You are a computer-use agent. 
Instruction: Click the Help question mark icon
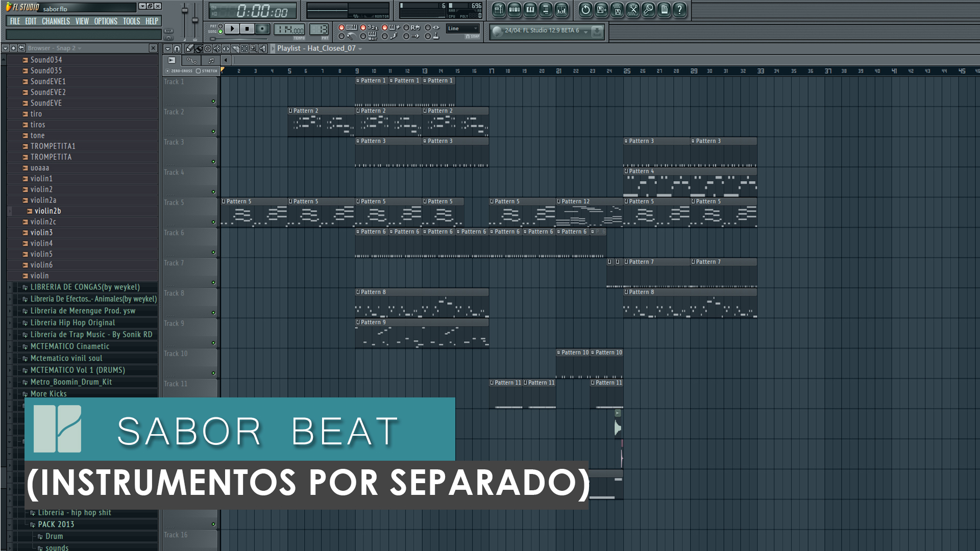coord(679,10)
